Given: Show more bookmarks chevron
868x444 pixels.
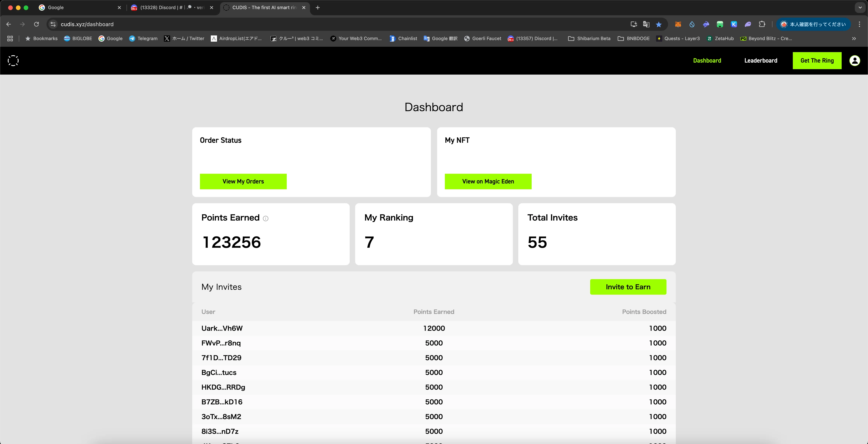Looking at the screenshot, I should coord(854,38).
